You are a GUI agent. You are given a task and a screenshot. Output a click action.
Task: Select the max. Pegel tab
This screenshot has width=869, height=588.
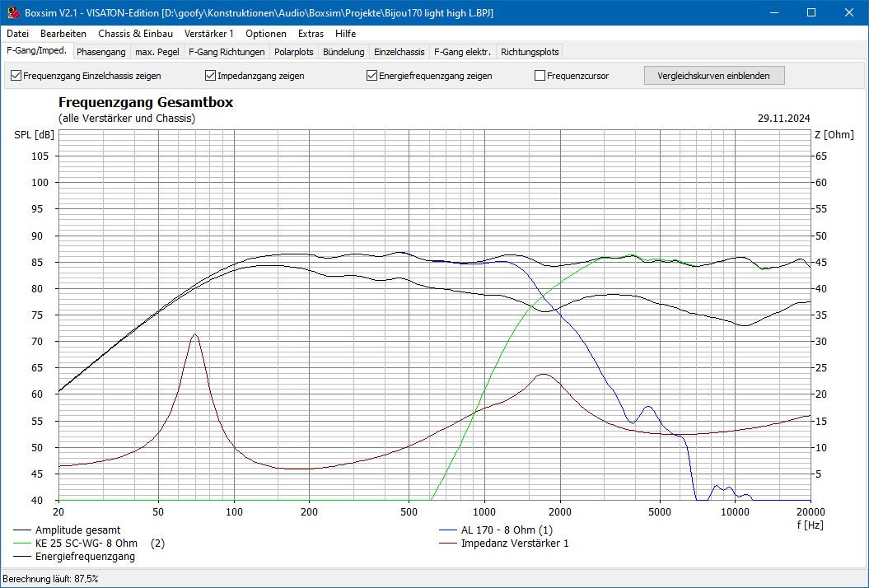157,52
